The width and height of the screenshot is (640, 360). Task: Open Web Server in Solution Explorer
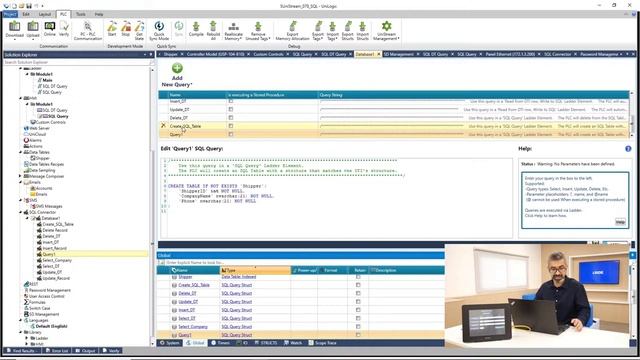(39, 128)
